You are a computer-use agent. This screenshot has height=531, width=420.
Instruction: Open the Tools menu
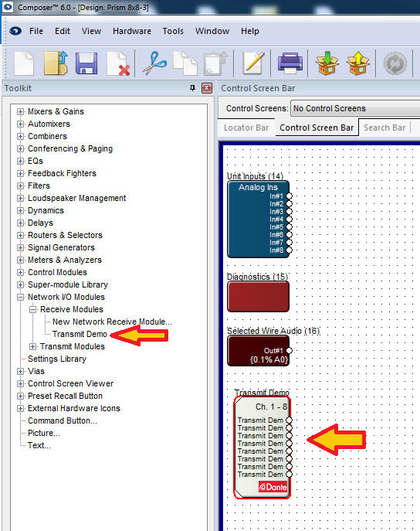coord(173,31)
